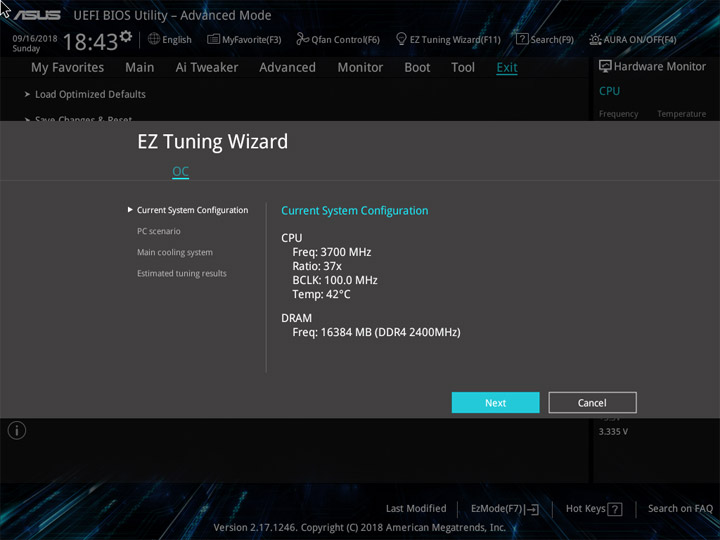
Task: Click the CPU heading in Hardware Monitor
Action: pos(609,91)
